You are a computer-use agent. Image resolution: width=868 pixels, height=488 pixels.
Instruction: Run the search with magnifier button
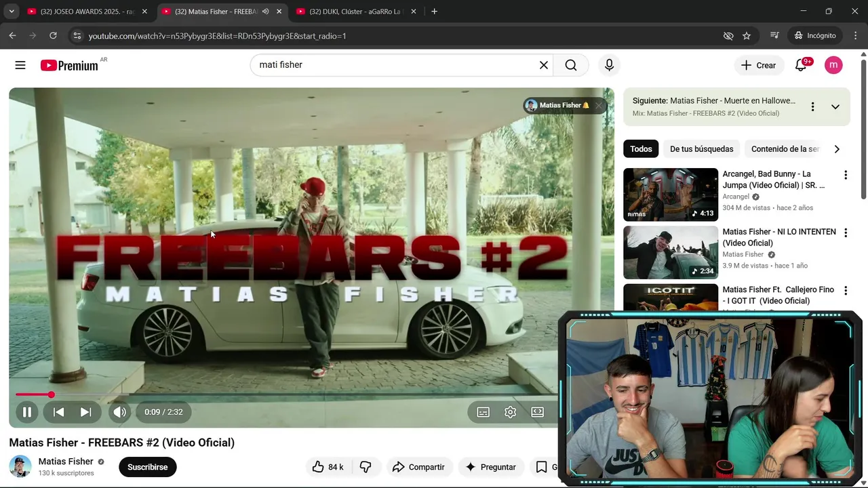[571, 65]
